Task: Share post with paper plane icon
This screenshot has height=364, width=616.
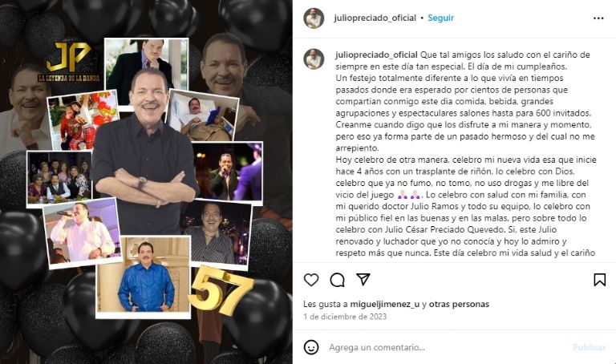Action: pyautogui.click(x=363, y=279)
